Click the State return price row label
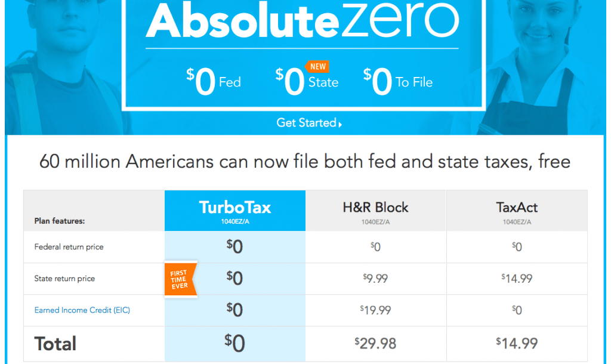 64,279
